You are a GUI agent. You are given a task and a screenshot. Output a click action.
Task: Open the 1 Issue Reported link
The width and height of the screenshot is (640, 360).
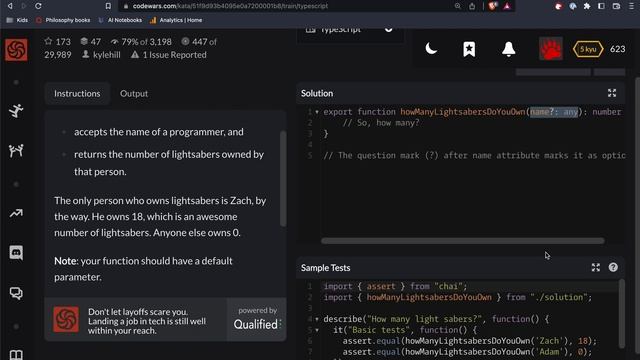(169, 55)
